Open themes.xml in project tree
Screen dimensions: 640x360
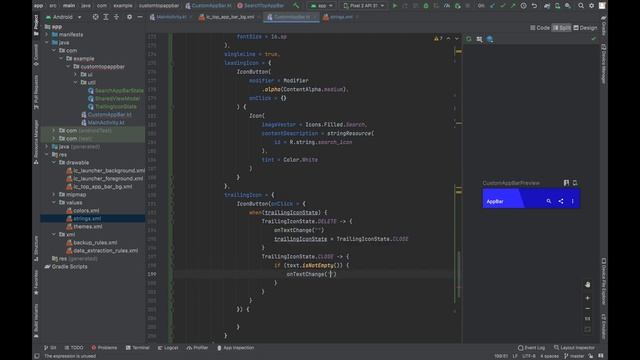(x=88, y=227)
